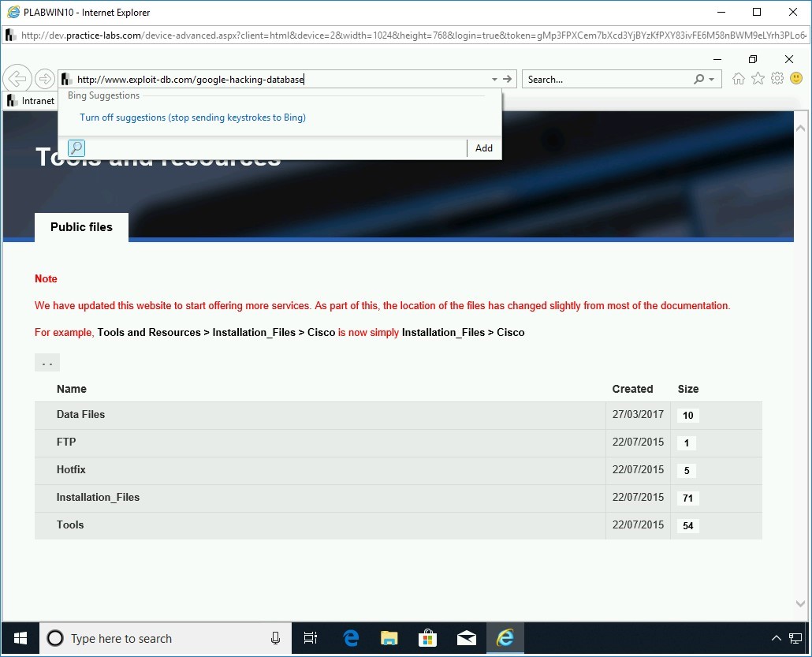Open Microsoft Edge from the taskbar
Viewport: 812px width, 657px height.
pyautogui.click(x=350, y=638)
